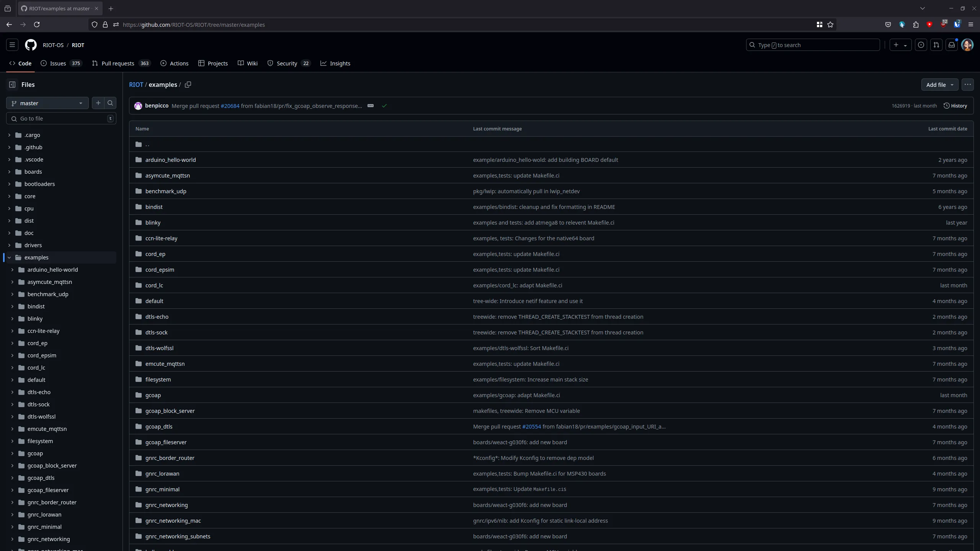This screenshot has height=551, width=980.
Task: Open file search magnifier beside branch selector
Action: click(x=110, y=103)
